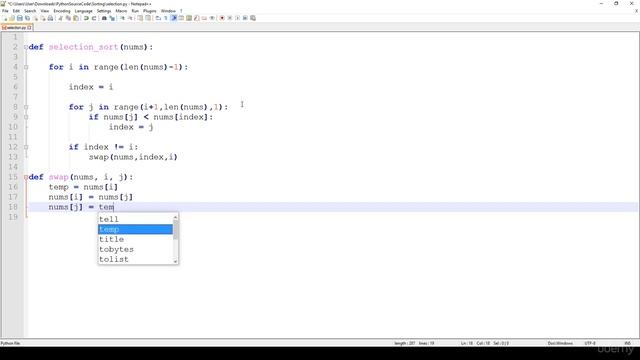
Task: Toggle Show All Characters in the toolbar
Action: click(x=166, y=18)
